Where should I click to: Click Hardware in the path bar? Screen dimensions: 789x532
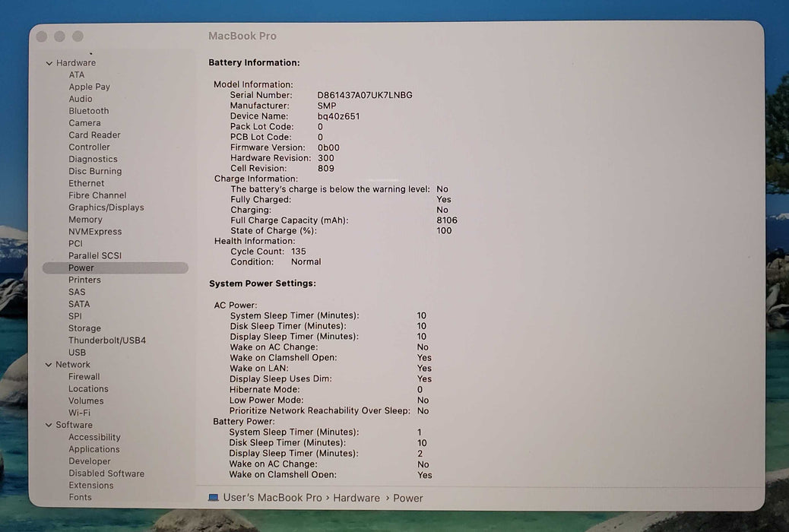tap(356, 498)
